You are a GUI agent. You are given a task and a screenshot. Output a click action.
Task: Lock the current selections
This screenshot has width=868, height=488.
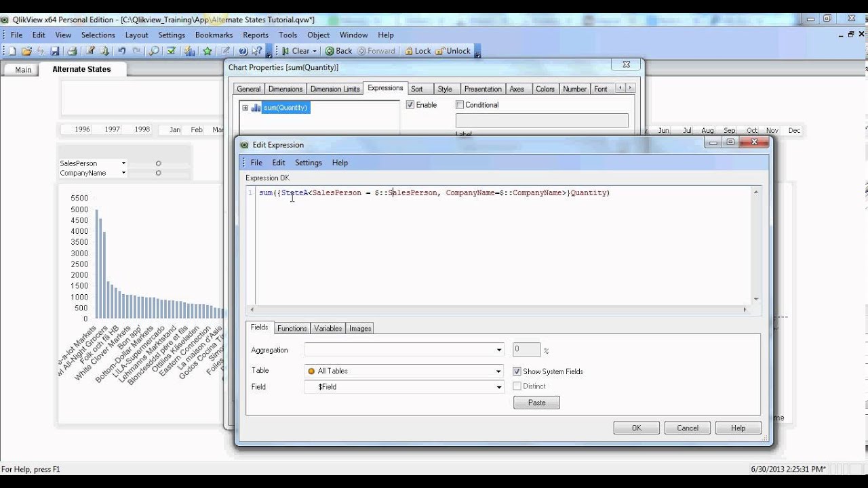click(418, 51)
